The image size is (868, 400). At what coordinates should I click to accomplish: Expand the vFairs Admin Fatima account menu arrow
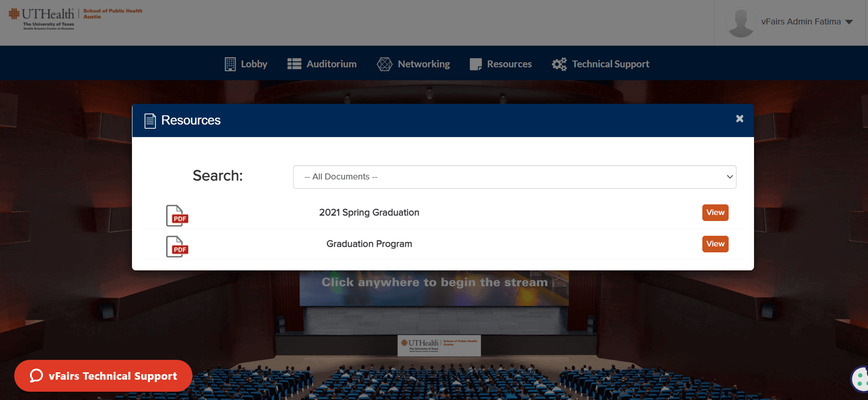(849, 22)
